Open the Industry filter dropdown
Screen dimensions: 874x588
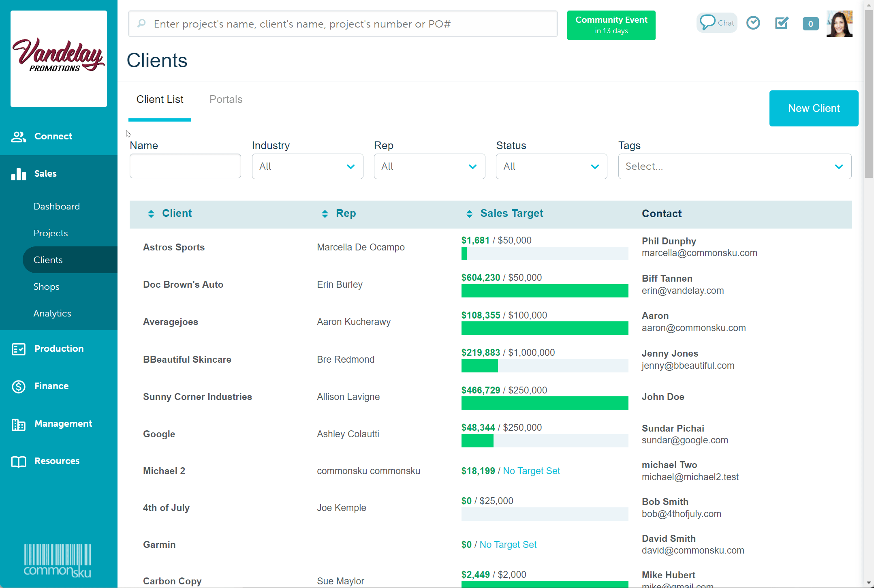pos(307,166)
